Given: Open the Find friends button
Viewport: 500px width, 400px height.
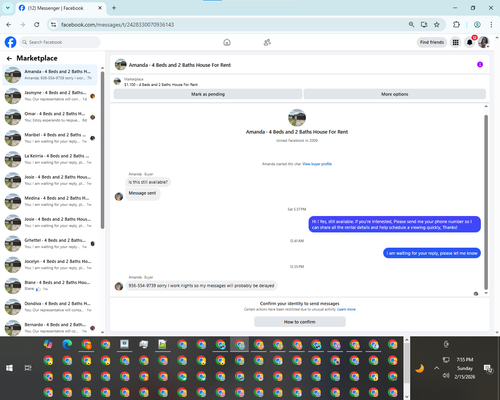Looking at the screenshot, I should coord(432,42).
